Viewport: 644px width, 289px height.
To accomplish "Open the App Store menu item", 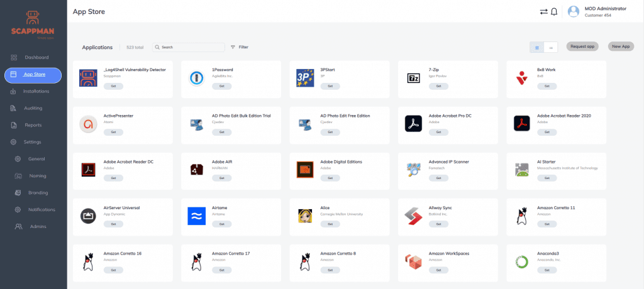I will pyautogui.click(x=33, y=75).
